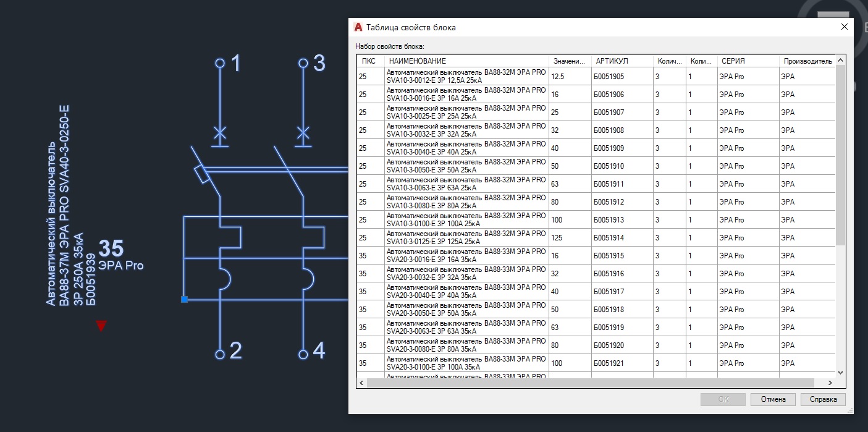Click the Набор свойств блока label
This screenshot has width=868, height=432.
click(x=389, y=47)
